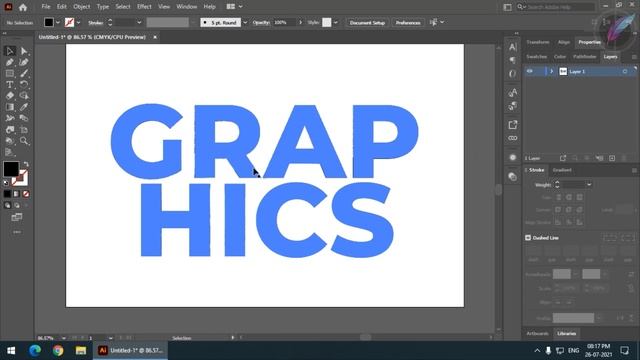Switch to the Gradient panel tab
The height and width of the screenshot is (360, 640).
[x=562, y=170]
